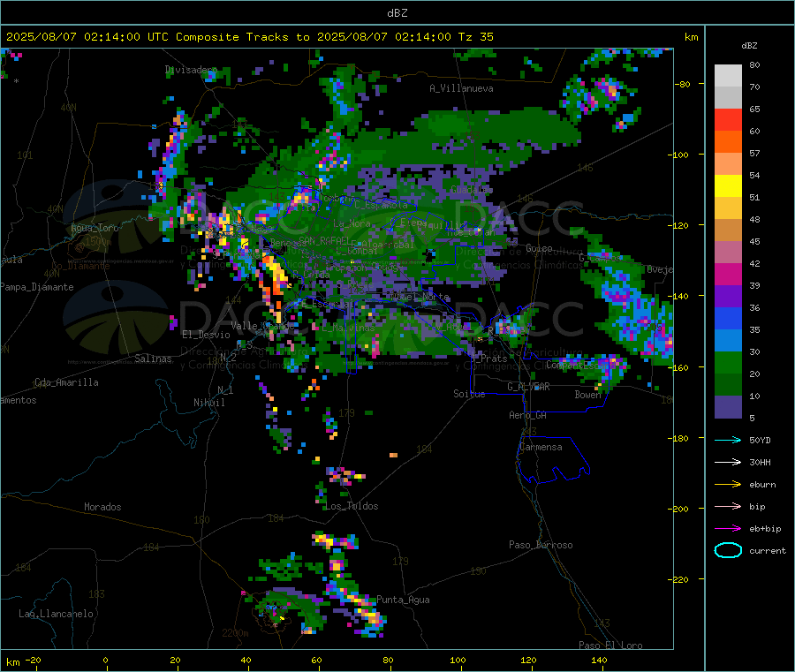Click the 'Salinas' map label
The height and width of the screenshot is (672, 795).
153,359
